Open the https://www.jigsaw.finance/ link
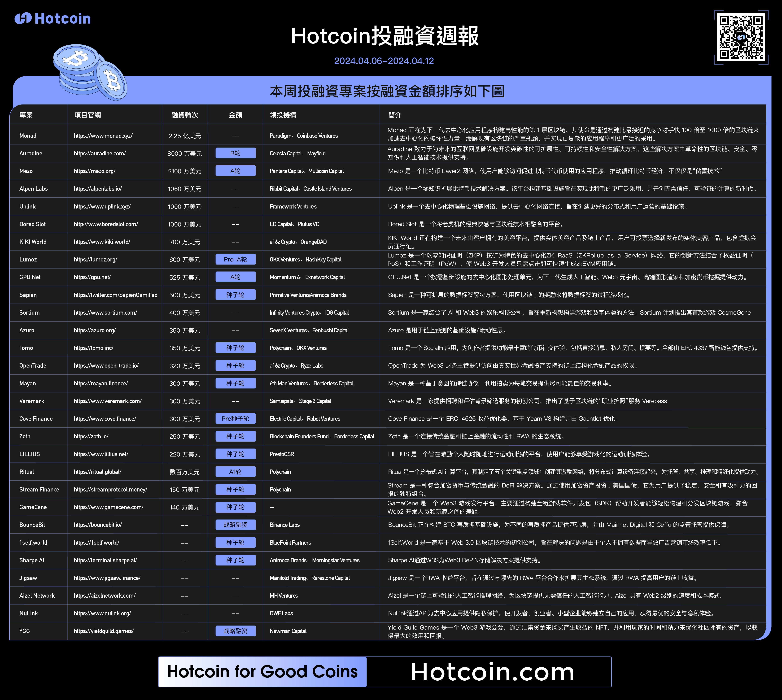This screenshot has height=700, width=782. pyautogui.click(x=107, y=578)
